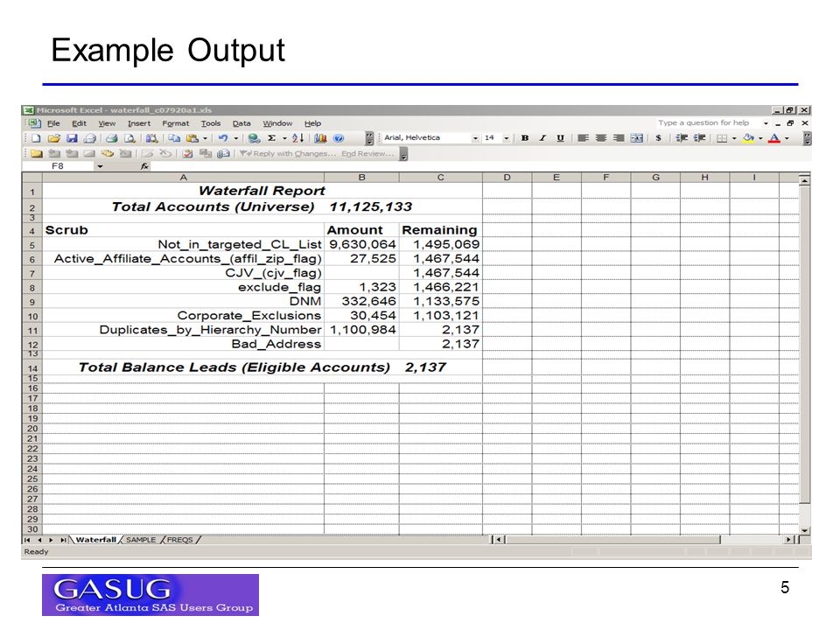This screenshot has height=630, width=840.
Task: Open the Format menu
Action: [175, 123]
